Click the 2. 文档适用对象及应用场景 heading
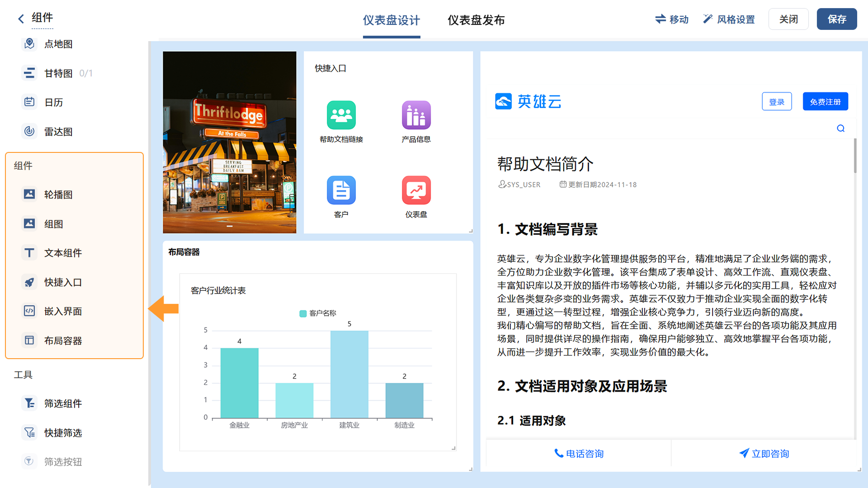 582,386
